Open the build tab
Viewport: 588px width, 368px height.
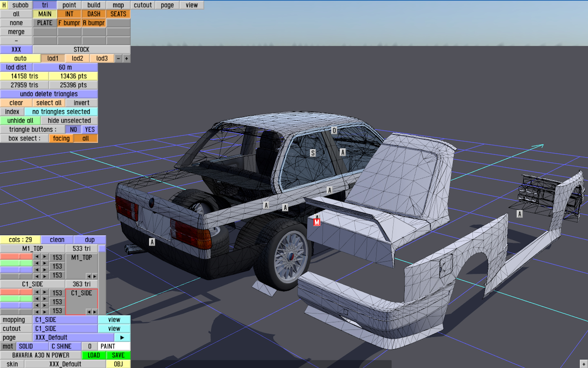94,5
